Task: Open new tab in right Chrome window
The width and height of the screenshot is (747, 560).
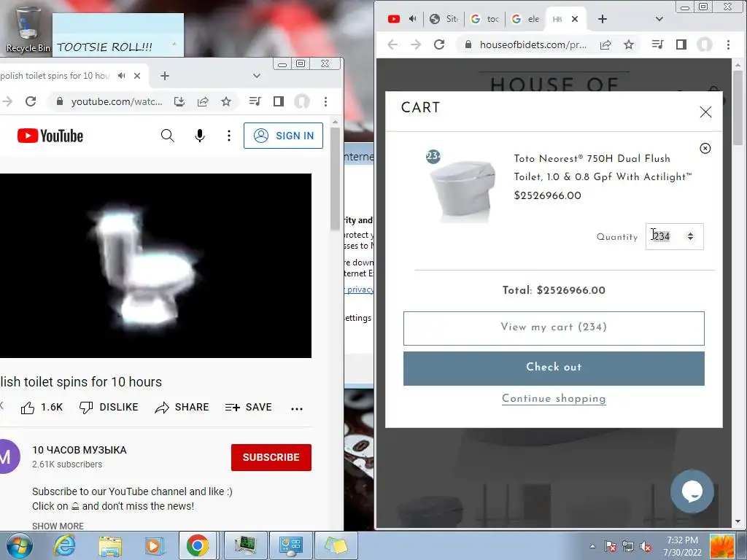Action: 602,19
